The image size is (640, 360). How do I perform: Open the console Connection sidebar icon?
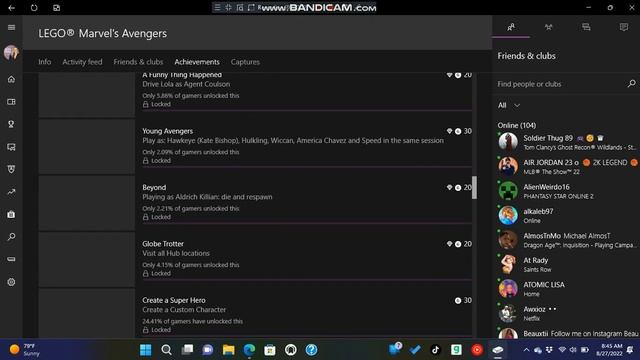coord(11,259)
